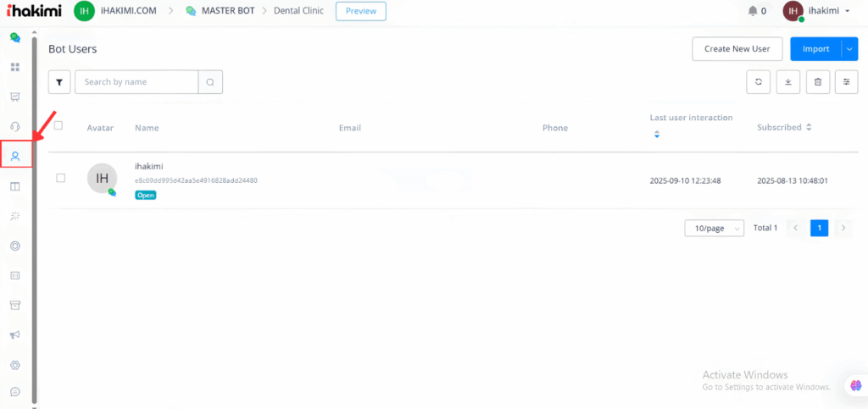Image resolution: width=868 pixels, height=409 pixels.
Task: Open the 10/page page size dropdown
Action: (x=714, y=228)
